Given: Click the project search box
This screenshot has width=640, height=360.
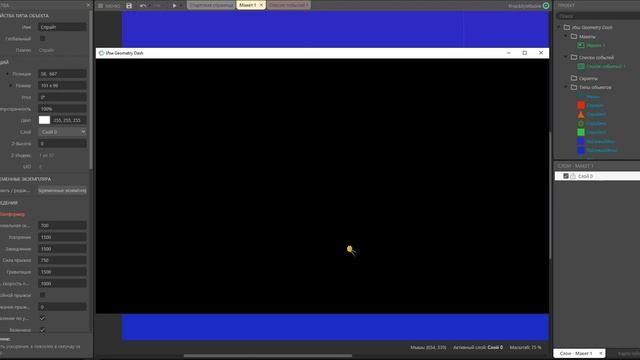Looking at the screenshot, I should (598, 16).
